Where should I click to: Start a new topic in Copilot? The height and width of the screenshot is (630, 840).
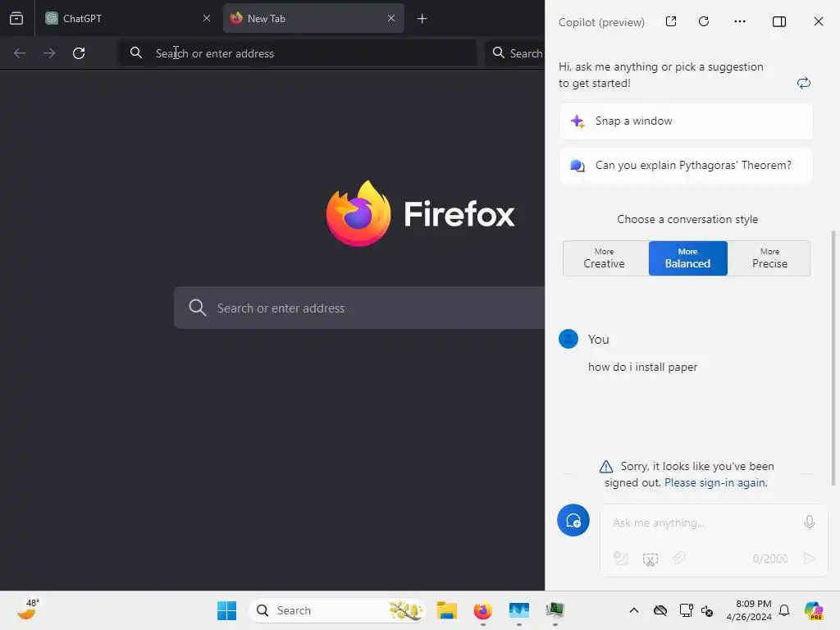(573, 520)
